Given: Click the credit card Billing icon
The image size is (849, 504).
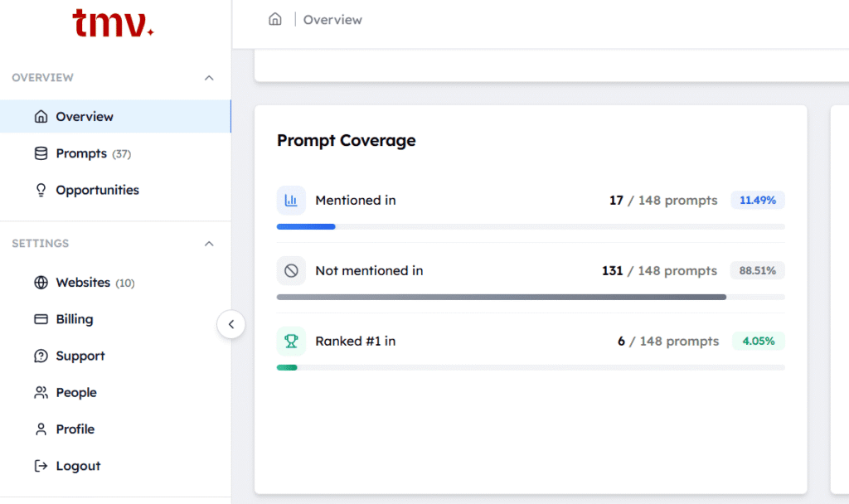Looking at the screenshot, I should coord(41,319).
